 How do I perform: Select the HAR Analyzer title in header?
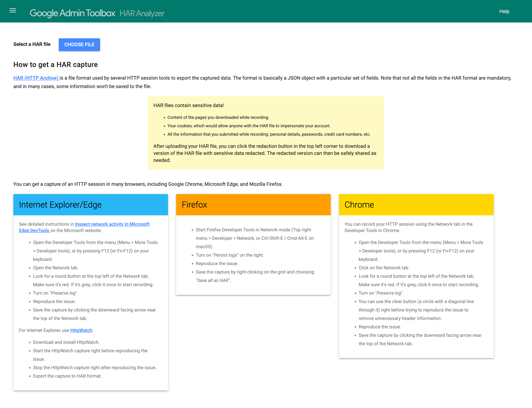[142, 14]
